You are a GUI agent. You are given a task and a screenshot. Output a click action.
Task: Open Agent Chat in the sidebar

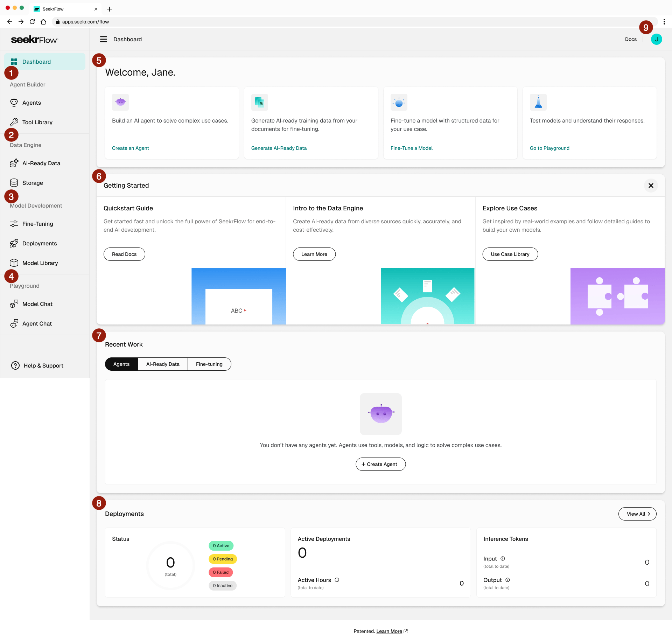tap(45, 323)
